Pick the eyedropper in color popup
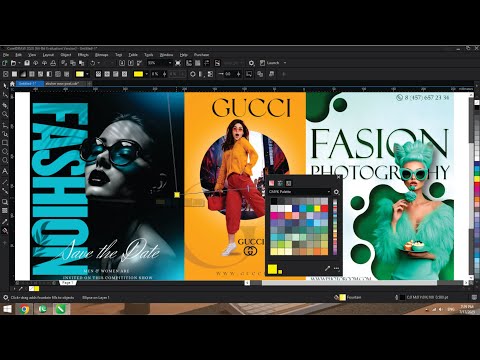 pos(327,268)
